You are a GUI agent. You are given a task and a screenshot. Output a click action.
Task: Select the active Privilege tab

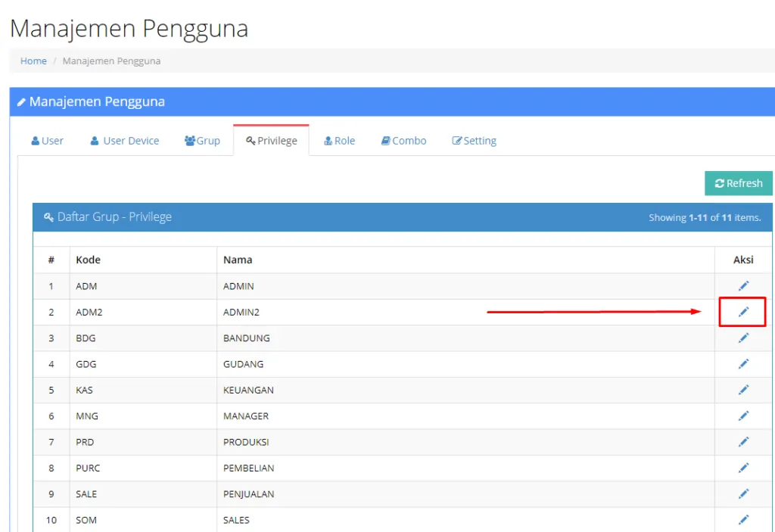pos(272,141)
